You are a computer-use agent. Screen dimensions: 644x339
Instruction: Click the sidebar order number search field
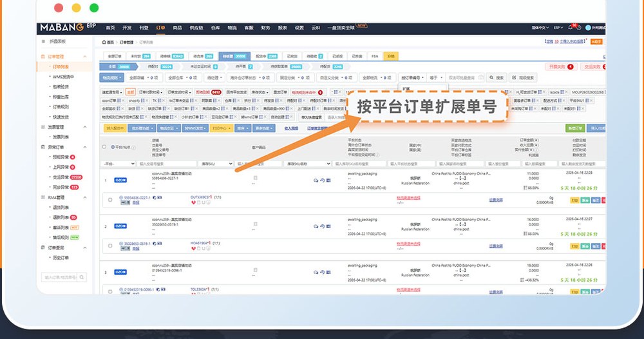click(59, 277)
